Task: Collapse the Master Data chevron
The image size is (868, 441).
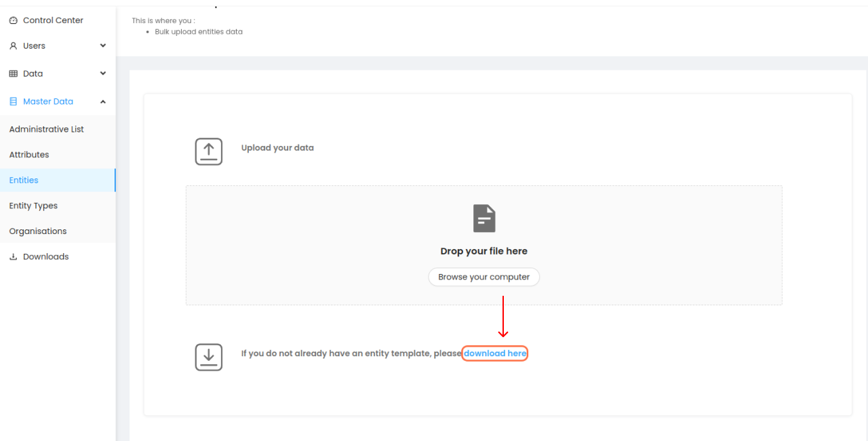Action: click(103, 102)
